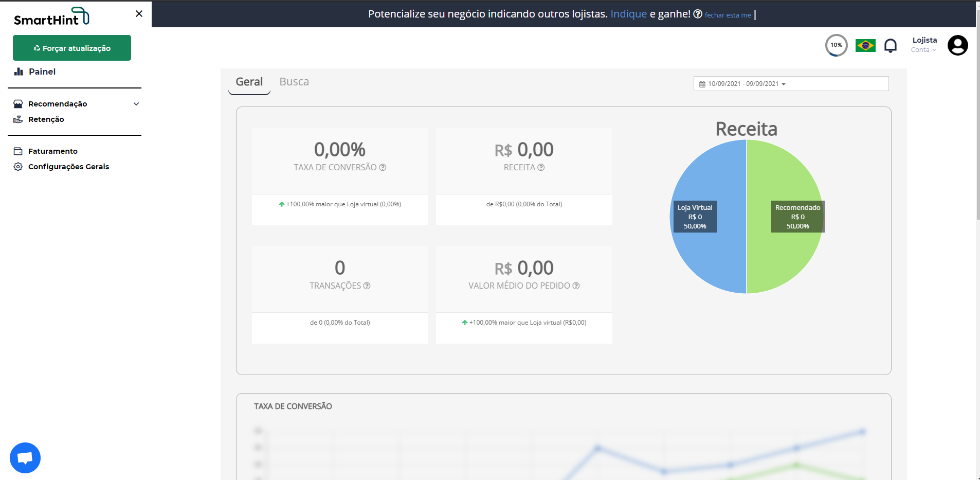Image resolution: width=980 pixels, height=480 pixels.
Task: Click the Painel bar chart icon
Action: pos(19,72)
